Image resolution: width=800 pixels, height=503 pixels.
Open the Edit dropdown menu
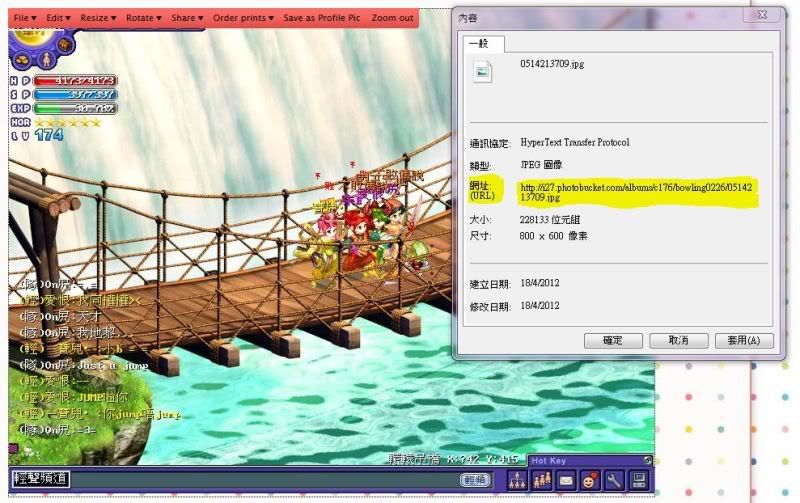coord(58,18)
